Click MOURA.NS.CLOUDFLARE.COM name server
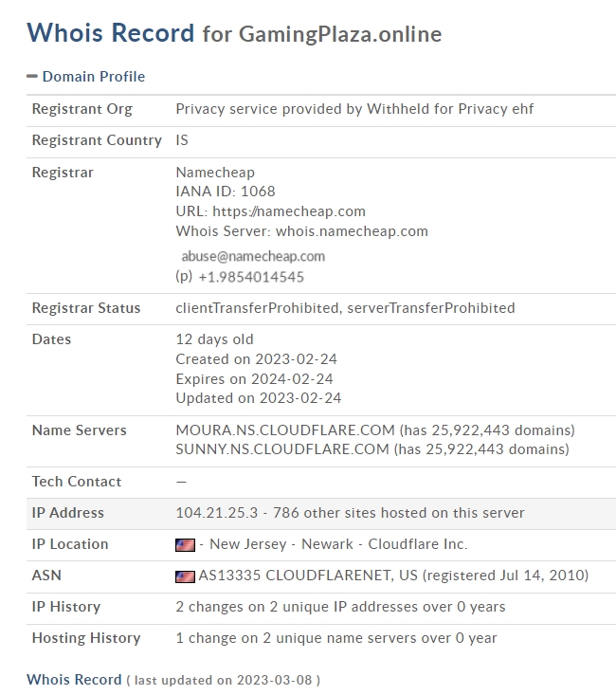Image resolution: width=616 pixels, height=695 pixels. [x=285, y=430]
